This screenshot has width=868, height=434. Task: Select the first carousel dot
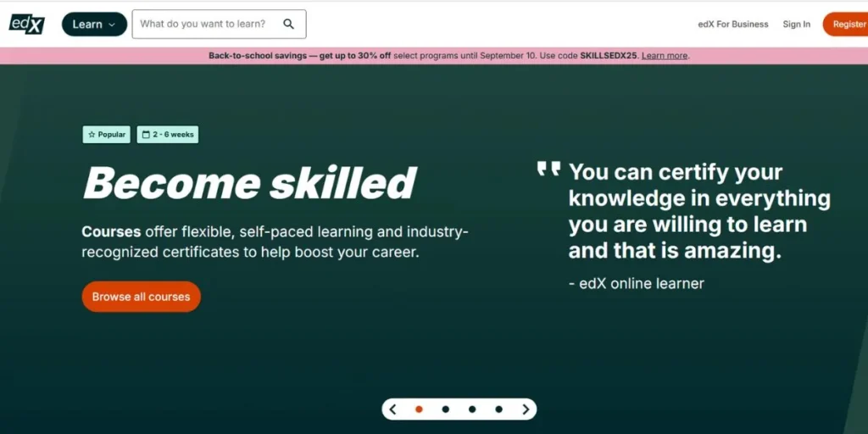(x=419, y=409)
